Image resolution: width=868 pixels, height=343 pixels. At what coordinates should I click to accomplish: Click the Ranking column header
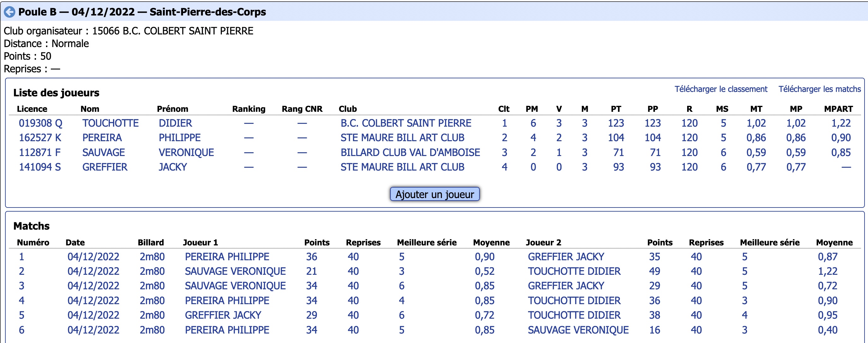tap(249, 109)
